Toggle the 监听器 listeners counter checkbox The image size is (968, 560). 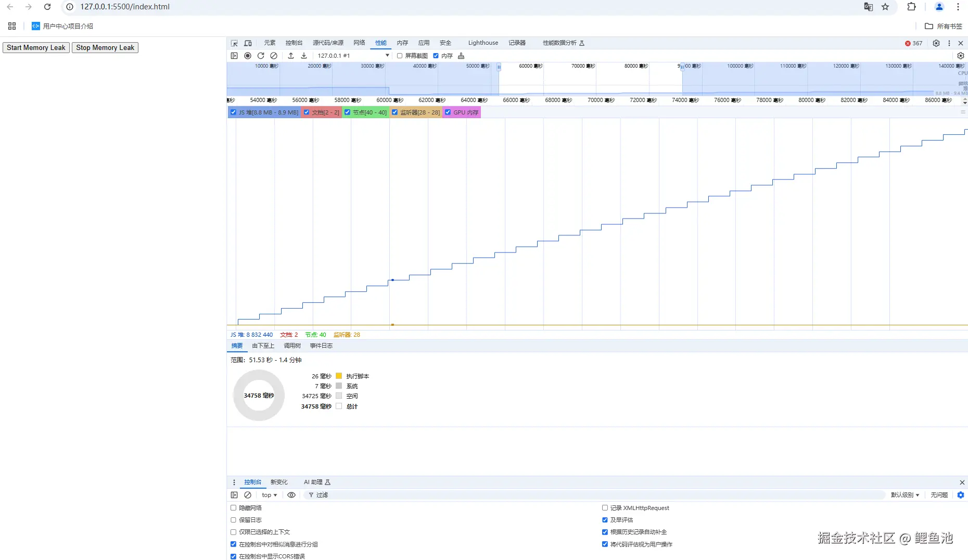(x=394, y=112)
